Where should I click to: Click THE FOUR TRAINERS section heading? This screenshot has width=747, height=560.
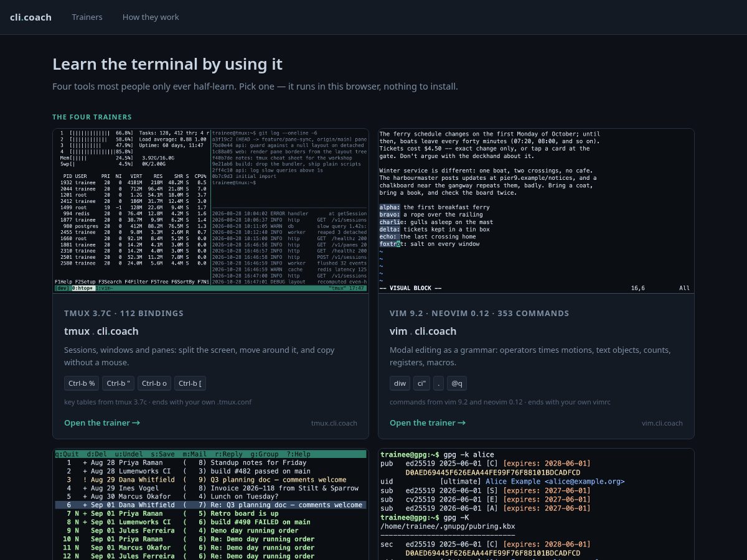click(x=92, y=117)
